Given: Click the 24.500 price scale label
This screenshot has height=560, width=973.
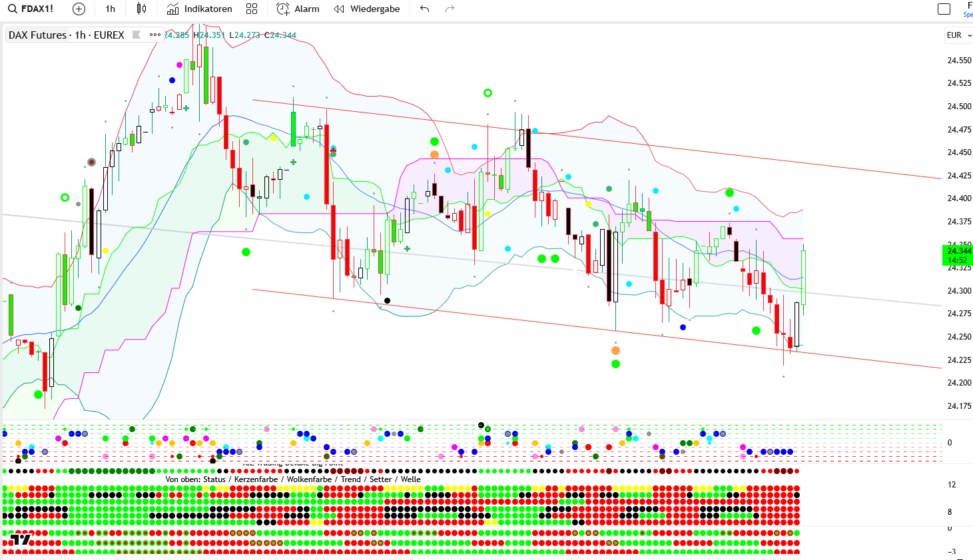Looking at the screenshot, I should point(958,107).
